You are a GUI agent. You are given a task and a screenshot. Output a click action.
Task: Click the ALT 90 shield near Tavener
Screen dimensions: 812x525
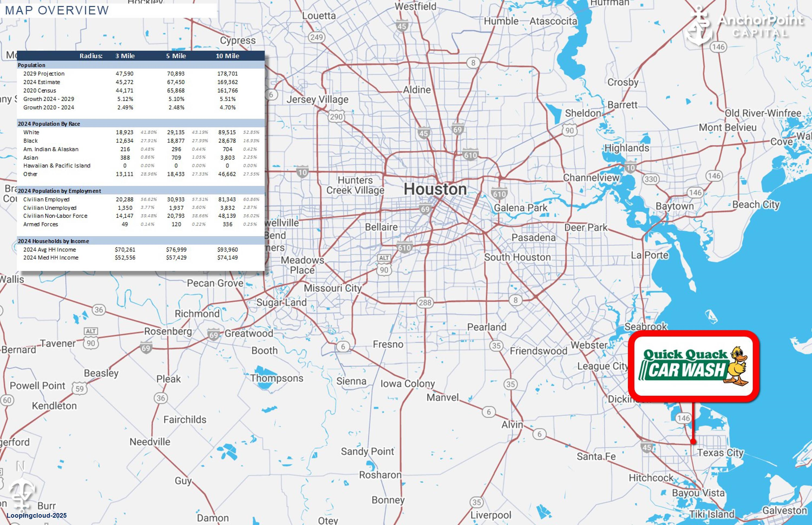click(91, 338)
